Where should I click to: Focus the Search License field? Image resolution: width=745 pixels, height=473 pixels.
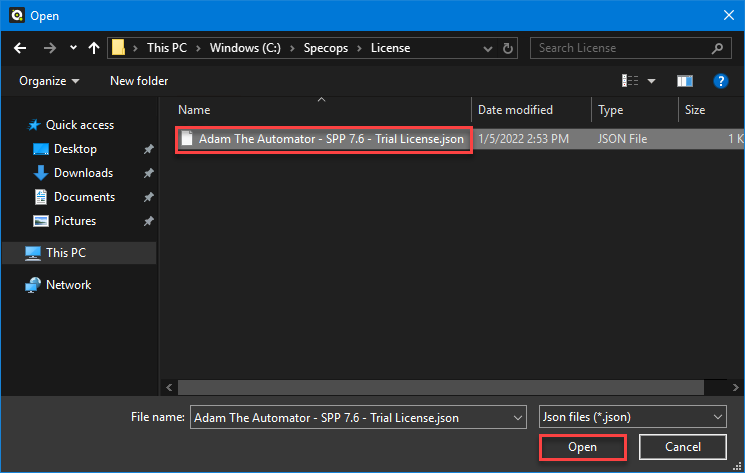click(x=630, y=48)
